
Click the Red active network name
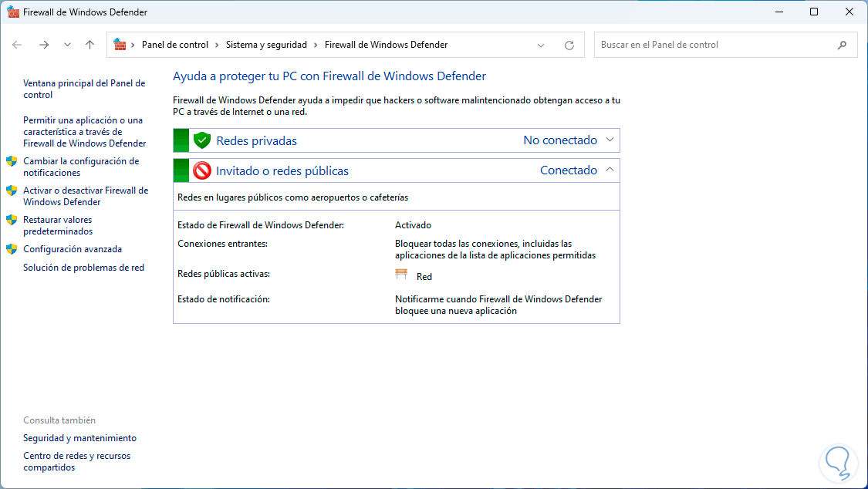pyautogui.click(x=424, y=277)
